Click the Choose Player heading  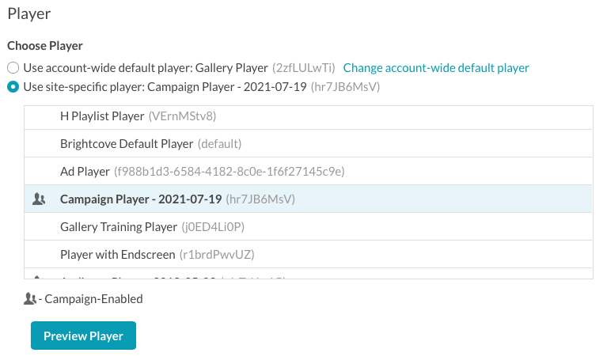45,46
